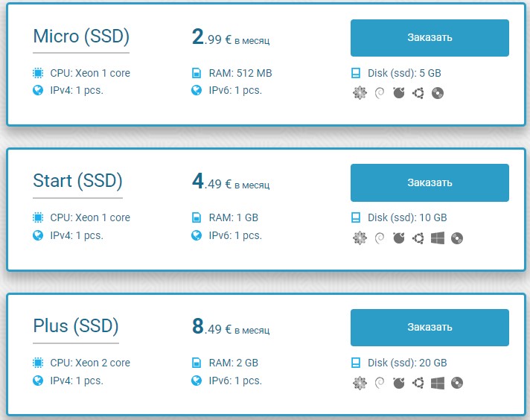Click the FreeBSD icon in Micro (SSD) plan
The height and width of the screenshot is (420, 530).
[x=399, y=92]
